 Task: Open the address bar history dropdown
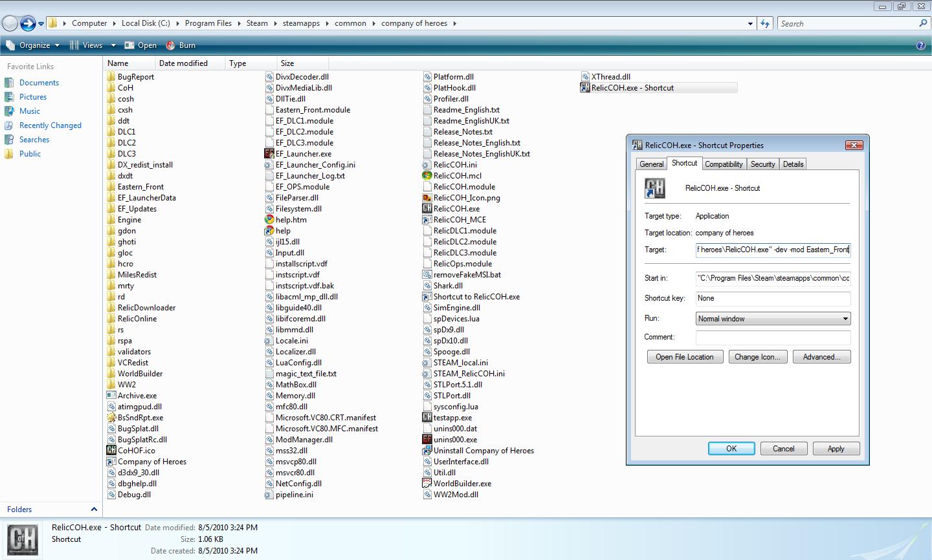[750, 24]
